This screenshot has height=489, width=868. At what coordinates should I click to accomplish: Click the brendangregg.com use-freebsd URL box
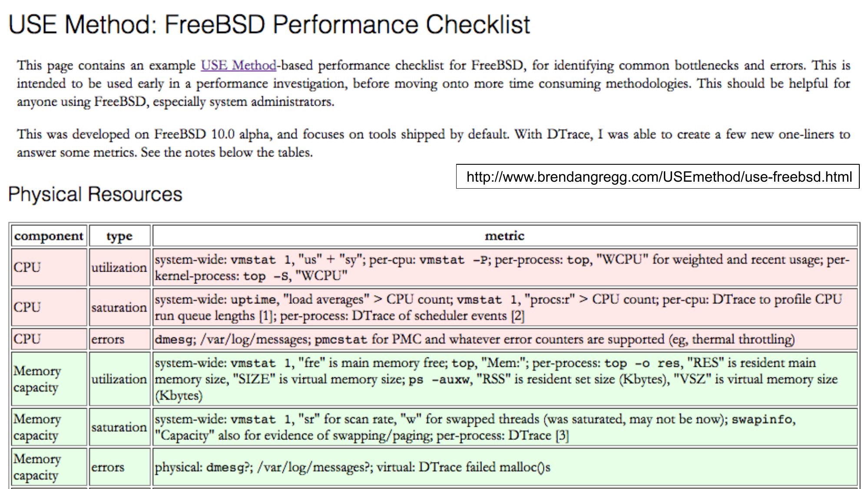tap(658, 176)
